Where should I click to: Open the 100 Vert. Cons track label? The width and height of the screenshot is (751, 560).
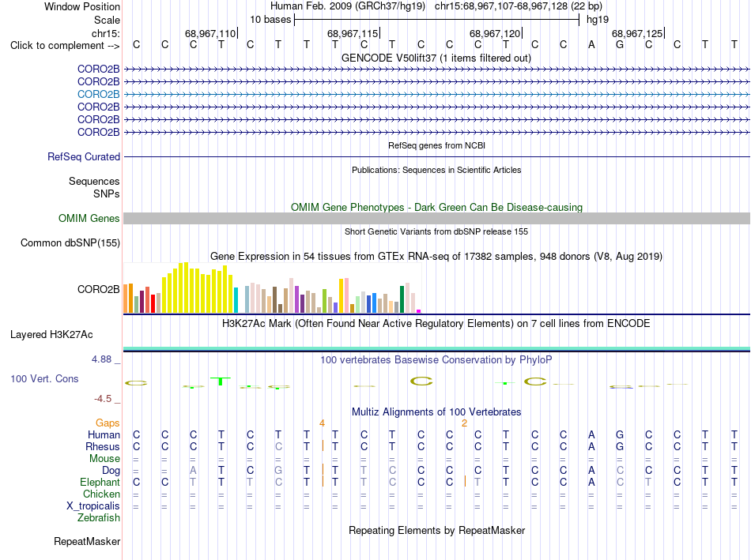(44, 378)
